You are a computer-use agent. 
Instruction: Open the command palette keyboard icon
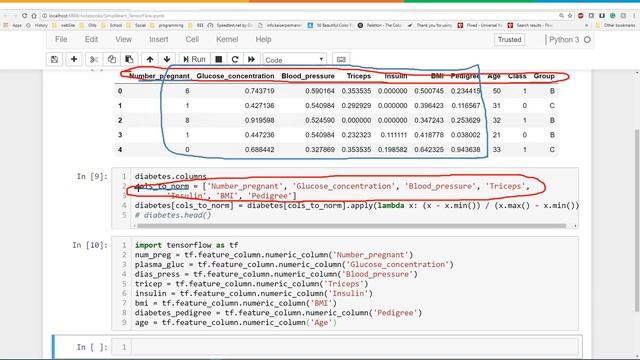(341, 60)
